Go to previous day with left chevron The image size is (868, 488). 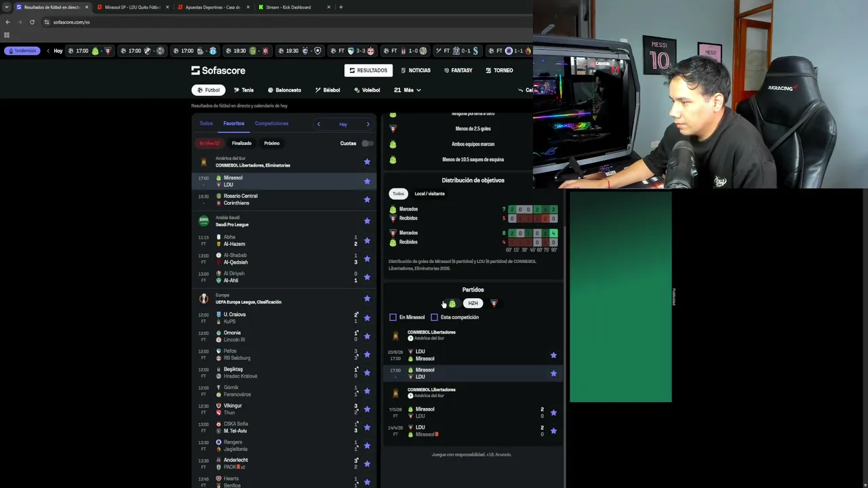pyautogui.click(x=319, y=124)
